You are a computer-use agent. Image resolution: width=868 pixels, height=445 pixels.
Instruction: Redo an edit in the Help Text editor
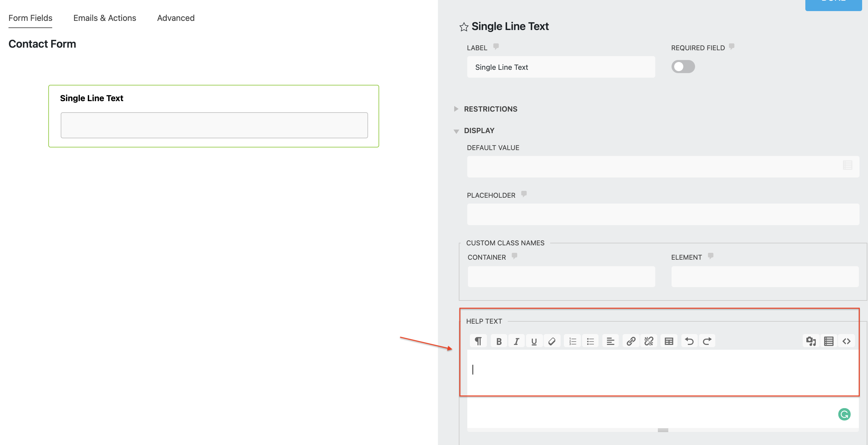pyautogui.click(x=707, y=341)
